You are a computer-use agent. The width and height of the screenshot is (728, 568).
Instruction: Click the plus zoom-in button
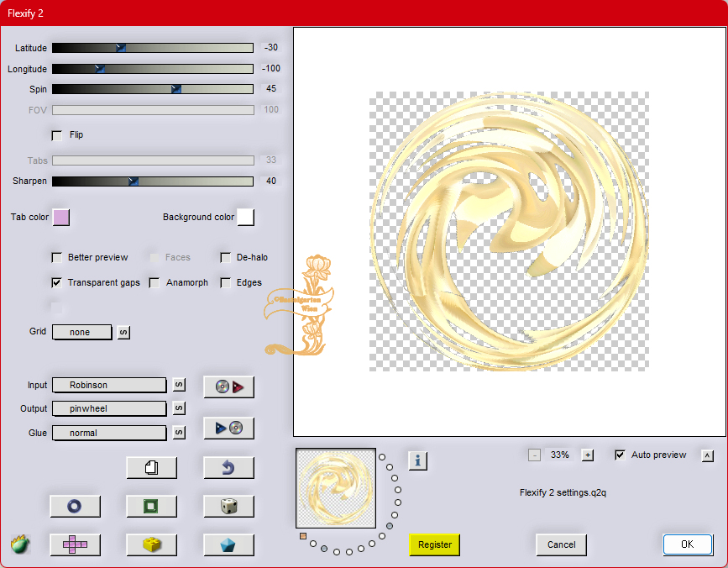click(x=588, y=455)
